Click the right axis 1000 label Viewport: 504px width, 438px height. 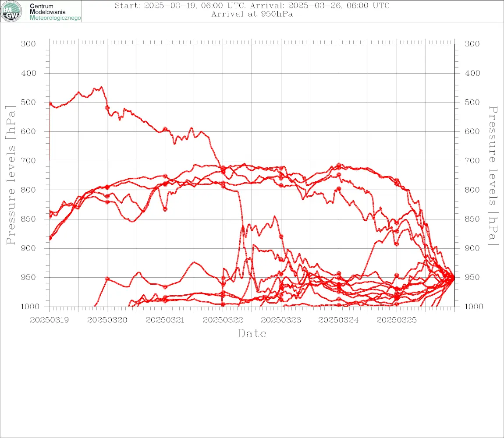(474, 307)
